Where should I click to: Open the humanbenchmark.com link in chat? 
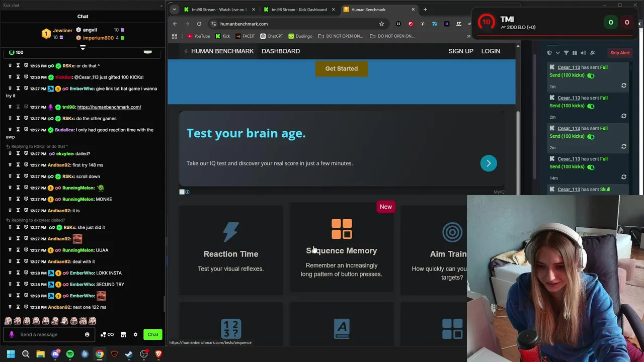click(x=109, y=107)
